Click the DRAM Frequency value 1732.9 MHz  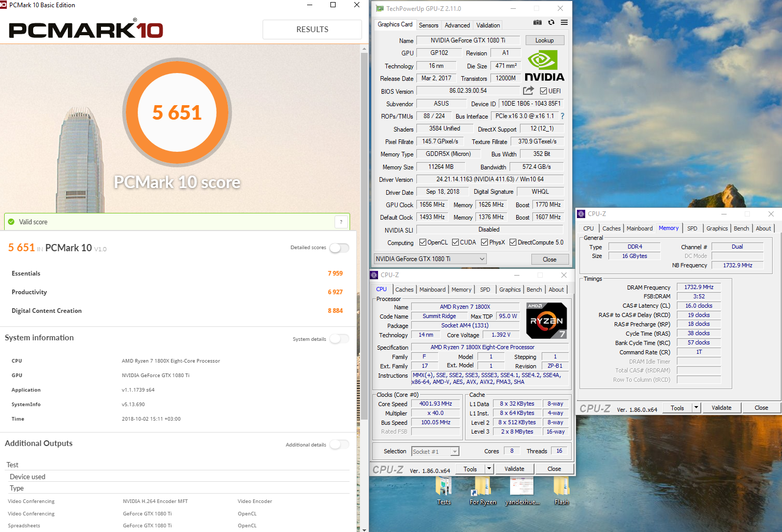coord(699,287)
